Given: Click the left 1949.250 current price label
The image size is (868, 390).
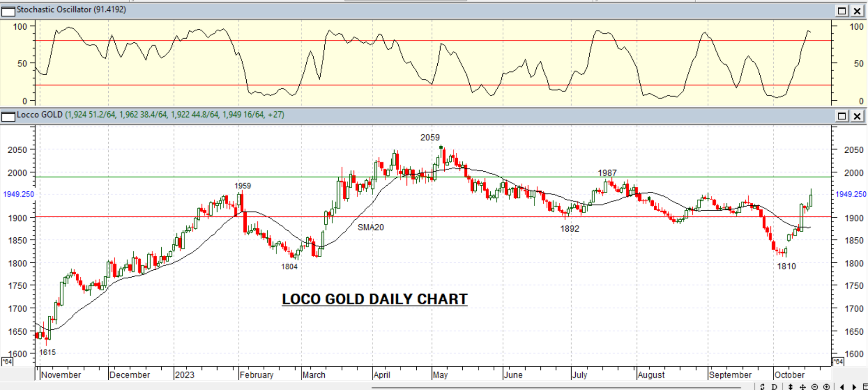Looking at the screenshot, I should pos(19,194).
